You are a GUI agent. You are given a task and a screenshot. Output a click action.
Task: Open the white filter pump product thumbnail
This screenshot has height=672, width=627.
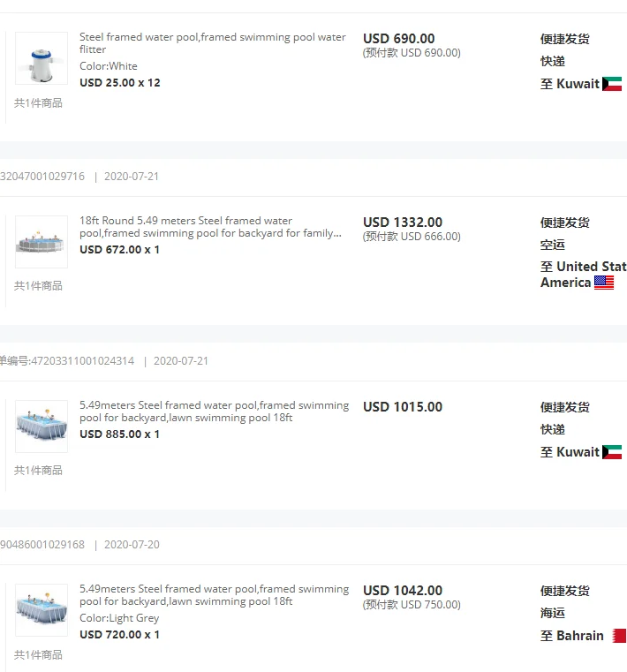tap(42, 58)
